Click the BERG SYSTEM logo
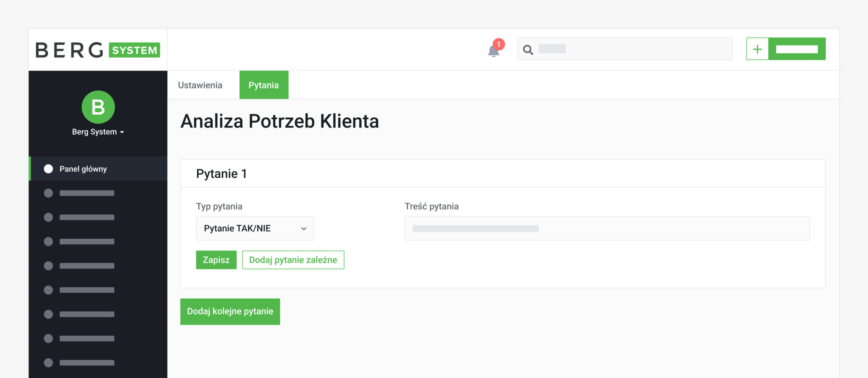 tap(98, 50)
